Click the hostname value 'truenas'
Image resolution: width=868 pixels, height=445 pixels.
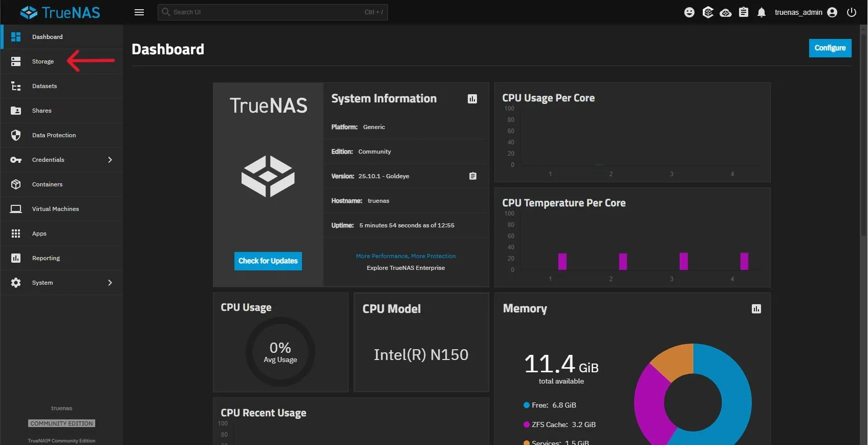click(x=378, y=201)
